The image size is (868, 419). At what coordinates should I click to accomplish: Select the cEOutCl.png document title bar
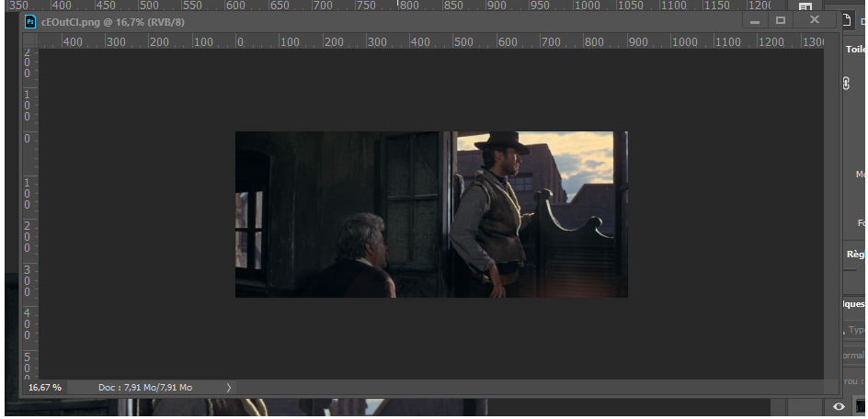click(x=368, y=20)
